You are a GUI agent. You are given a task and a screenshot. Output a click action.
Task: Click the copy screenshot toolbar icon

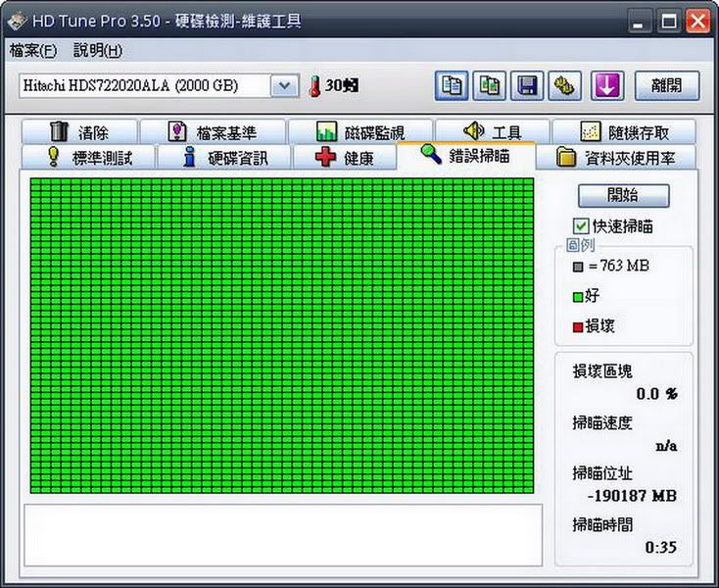tap(490, 85)
